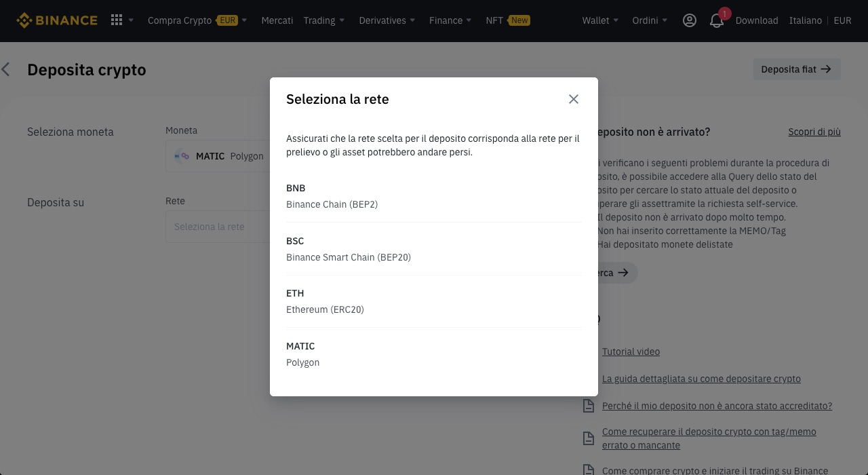Screen dimensions: 868x475
Task: Expand the Compra Crypto dropdown
Action: 197,20
